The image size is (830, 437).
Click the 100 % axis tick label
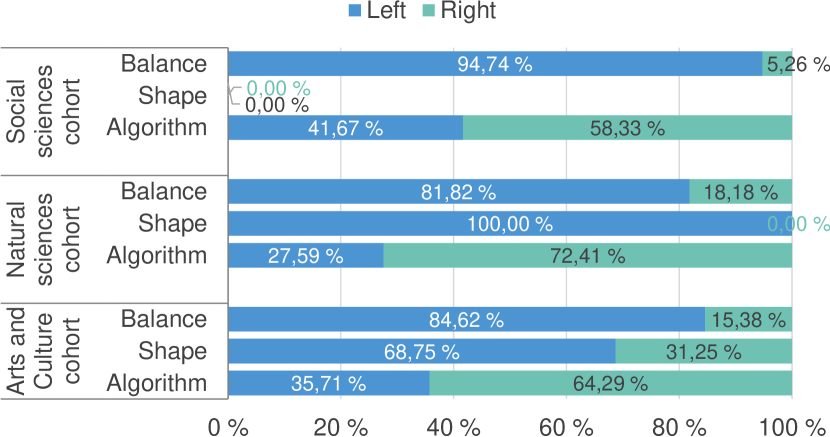[792, 425]
